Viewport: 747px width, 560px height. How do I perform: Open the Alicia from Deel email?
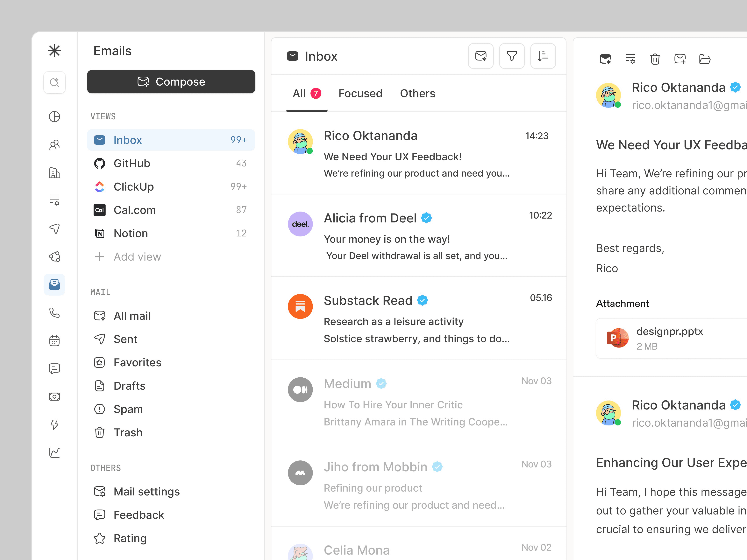tap(418, 236)
